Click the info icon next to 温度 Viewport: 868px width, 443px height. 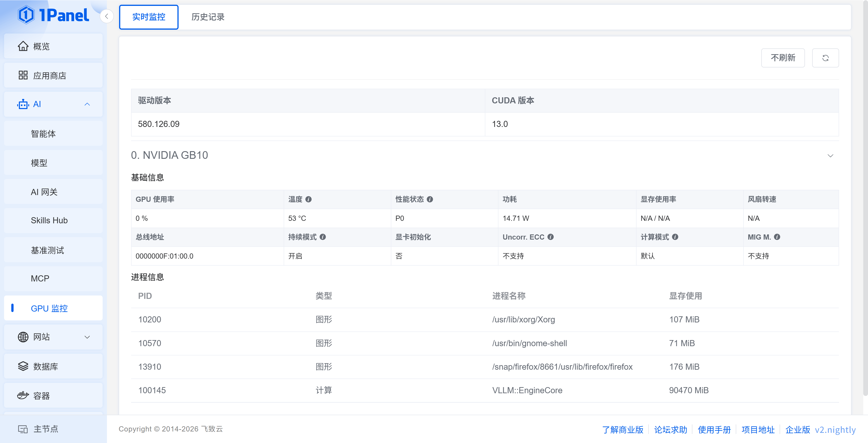coord(308,199)
